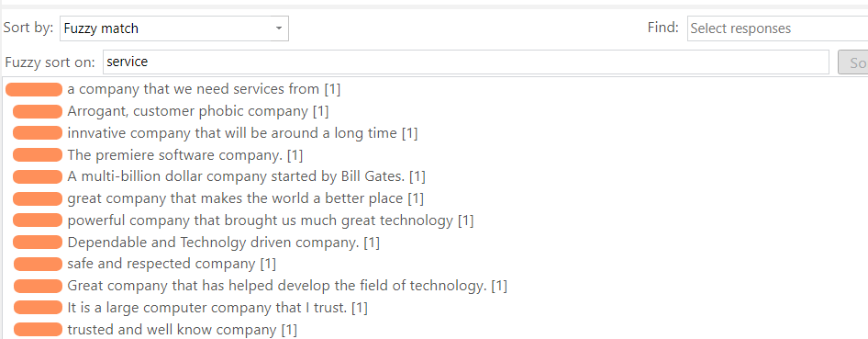Select 'innvative company that will be around' response

pos(242,133)
